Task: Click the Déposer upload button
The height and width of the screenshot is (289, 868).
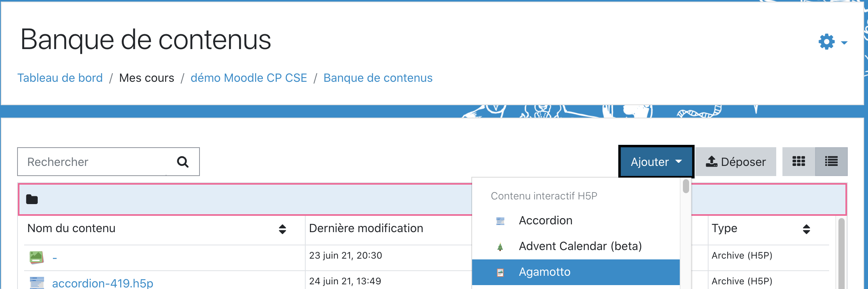Action: pos(735,162)
